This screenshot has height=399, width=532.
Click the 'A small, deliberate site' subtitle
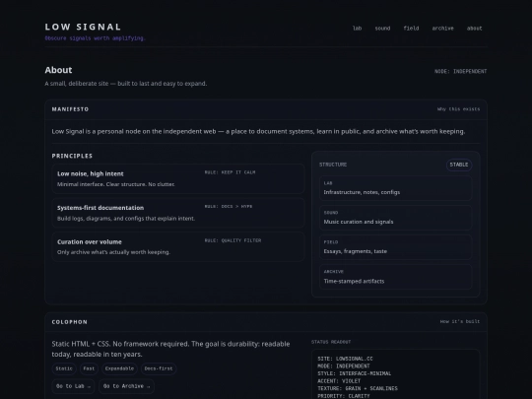(x=125, y=84)
